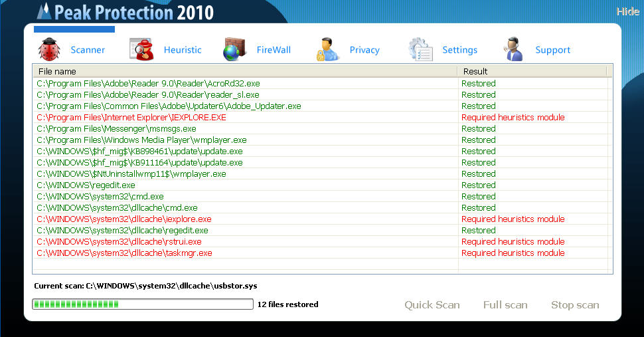Click the Settings gear checklist icon
Viewport: 644px width, 337px height.
420,49
